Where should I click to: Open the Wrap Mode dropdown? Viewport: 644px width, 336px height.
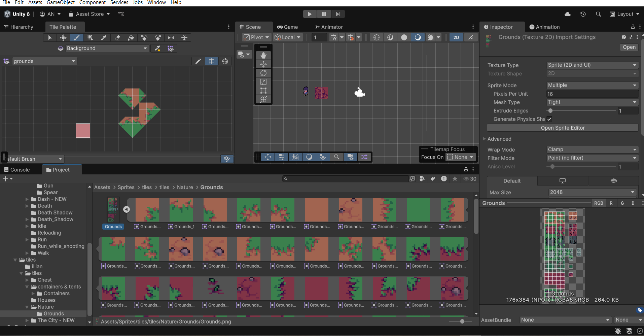pyautogui.click(x=592, y=149)
